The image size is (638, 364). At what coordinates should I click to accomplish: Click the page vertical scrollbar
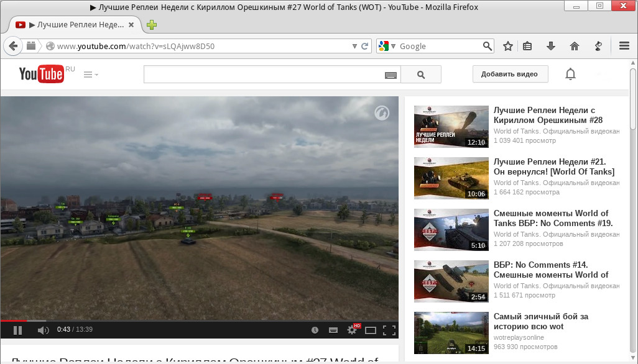pyautogui.click(x=632, y=99)
